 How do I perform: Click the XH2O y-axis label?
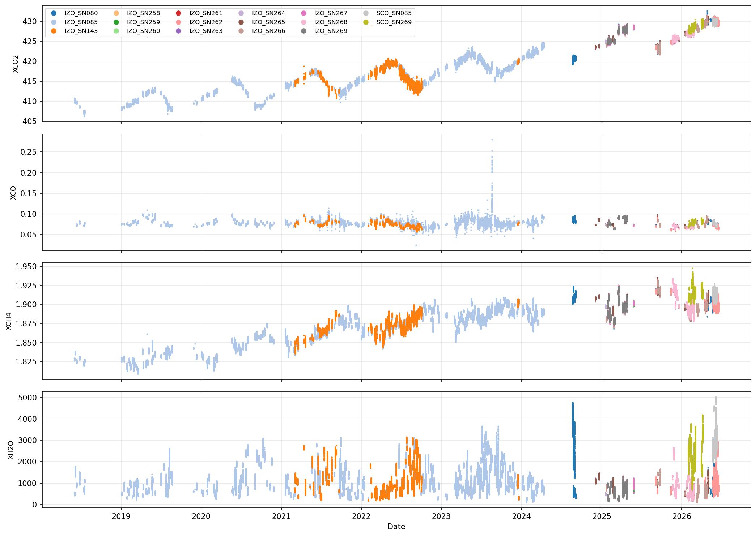(x=11, y=450)
